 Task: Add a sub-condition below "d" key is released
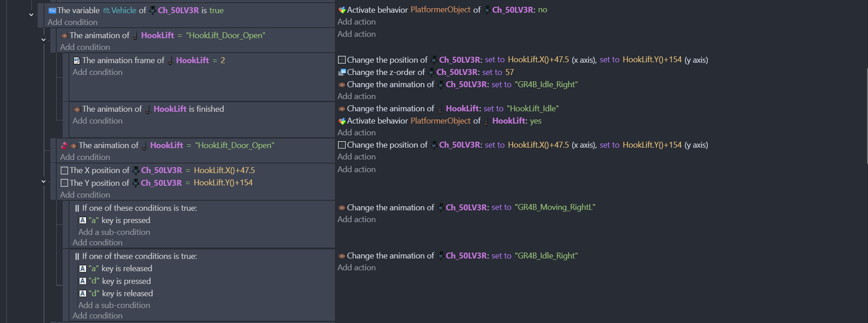[114, 305]
